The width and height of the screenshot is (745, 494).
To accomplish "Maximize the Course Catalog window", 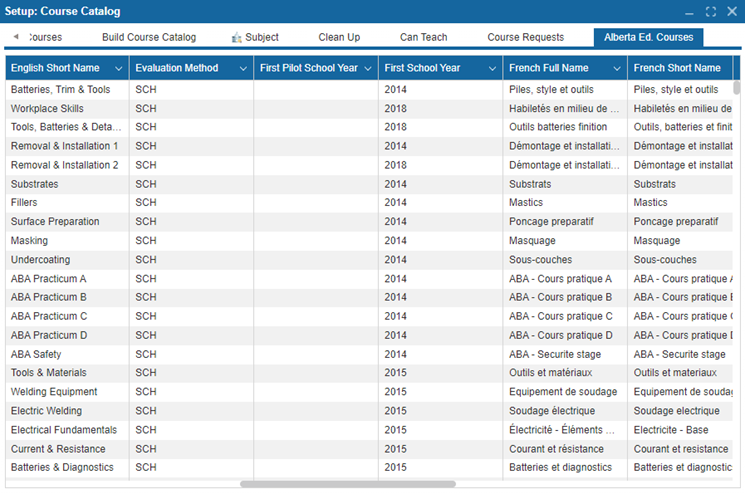I will [x=710, y=12].
